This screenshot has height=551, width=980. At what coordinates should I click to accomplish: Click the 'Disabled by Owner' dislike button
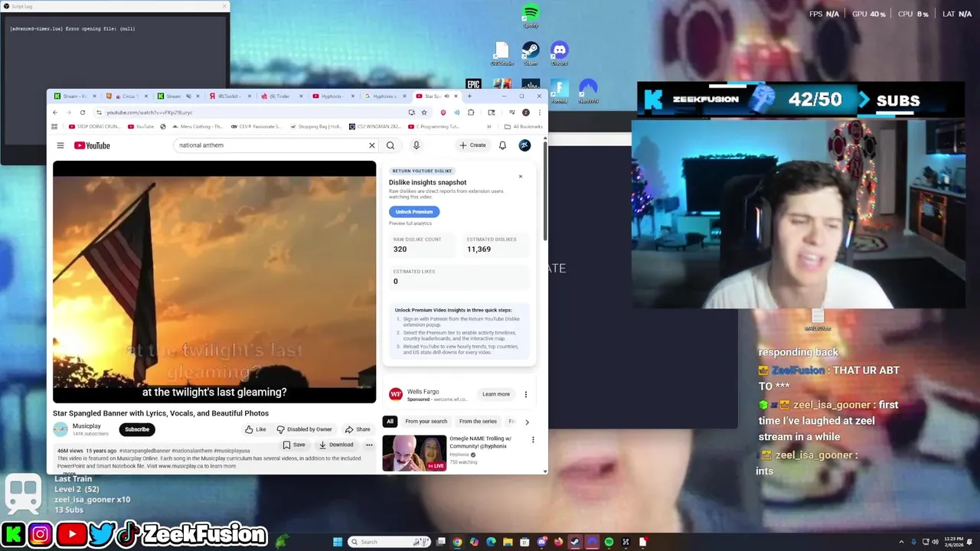click(305, 429)
